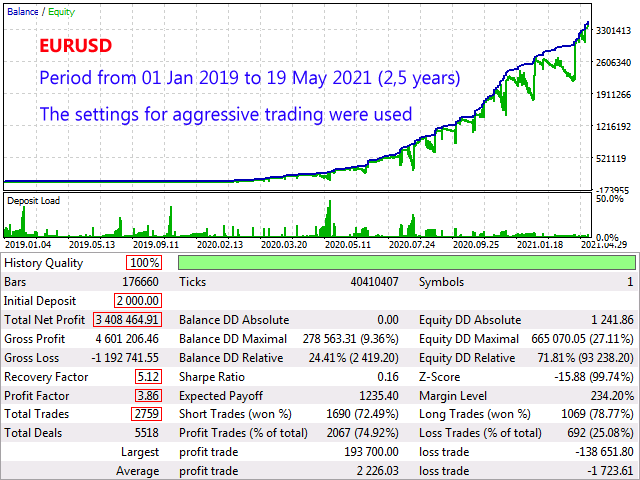Screen dimensions: 640x480
Task: Select average loss trade value -1 723.61
Action: [611, 471]
